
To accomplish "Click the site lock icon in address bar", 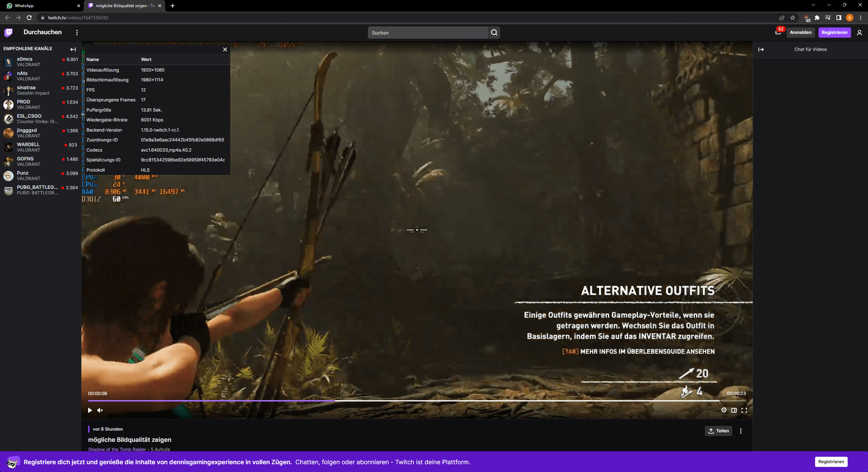I will coord(42,18).
